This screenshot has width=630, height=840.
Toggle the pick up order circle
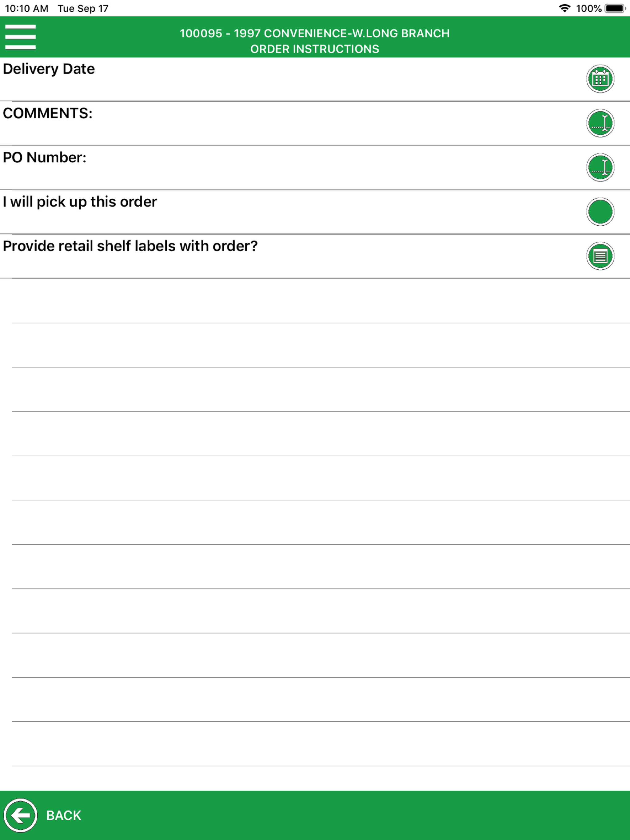[x=600, y=212]
